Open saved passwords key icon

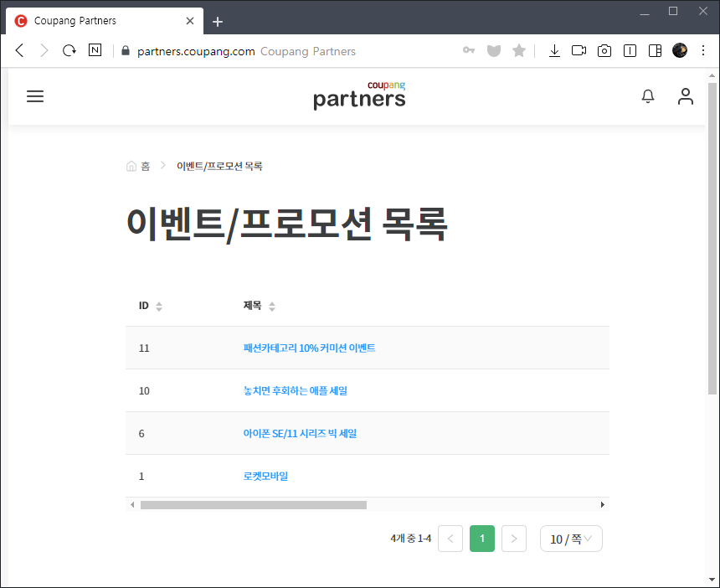[468, 50]
